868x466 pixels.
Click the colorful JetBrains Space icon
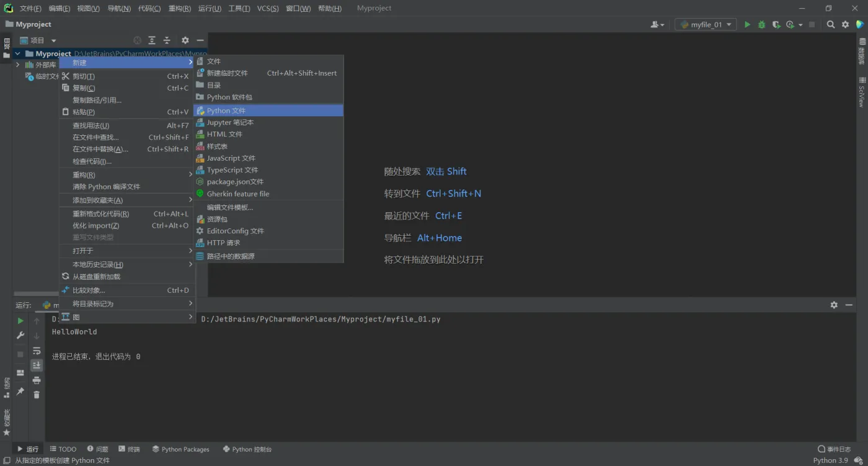tap(860, 25)
